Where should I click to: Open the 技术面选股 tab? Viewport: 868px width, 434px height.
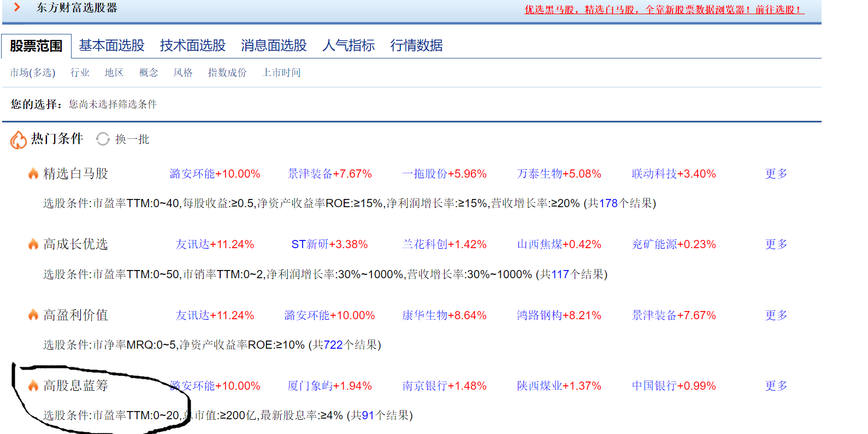coord(192,45)
